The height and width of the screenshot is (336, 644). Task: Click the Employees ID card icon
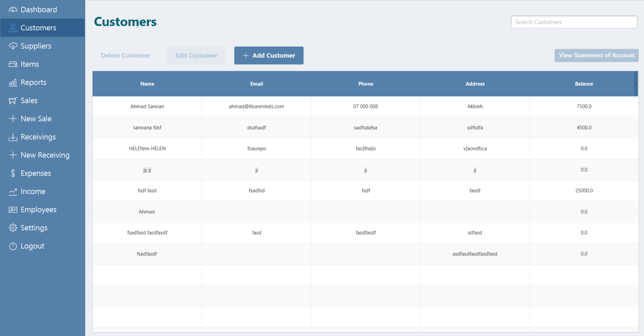point(13,210)
